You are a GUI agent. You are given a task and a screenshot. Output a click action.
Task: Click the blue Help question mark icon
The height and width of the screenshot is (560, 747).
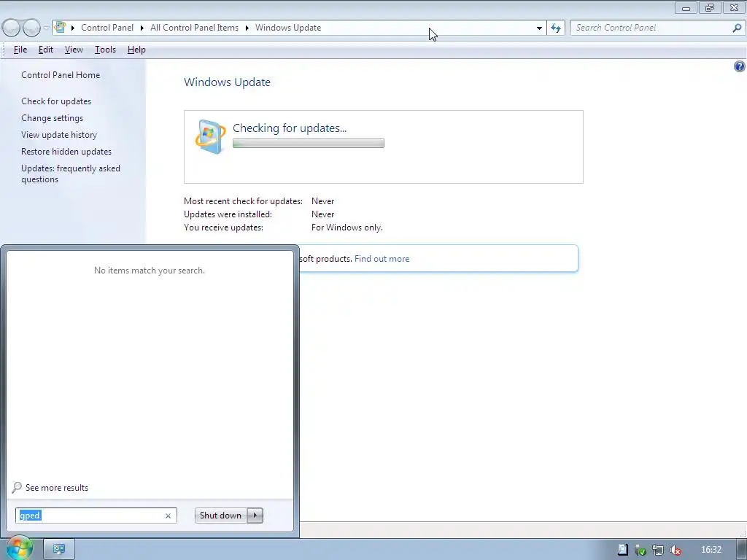point(740,66)
